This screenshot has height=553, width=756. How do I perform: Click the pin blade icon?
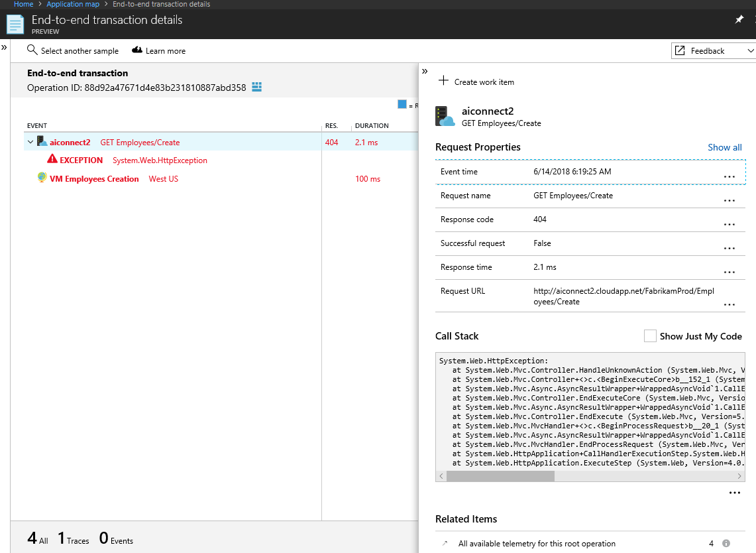(739, 19)
